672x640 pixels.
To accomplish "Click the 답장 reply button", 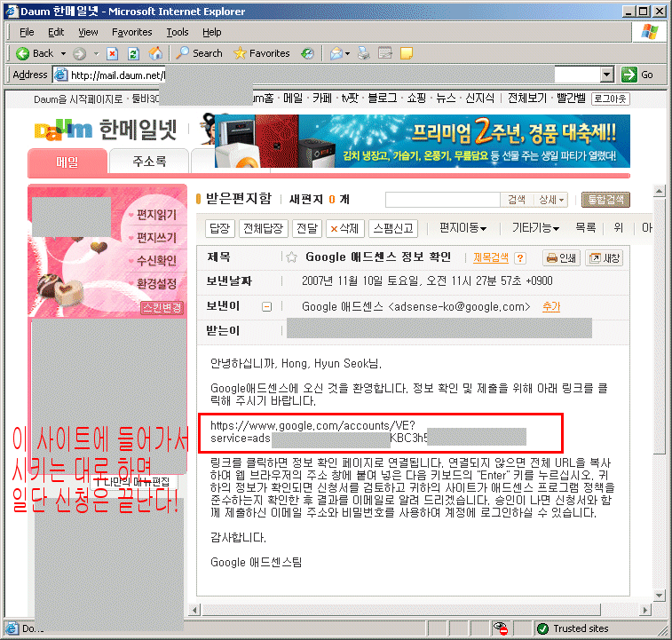I will (220, 228).
